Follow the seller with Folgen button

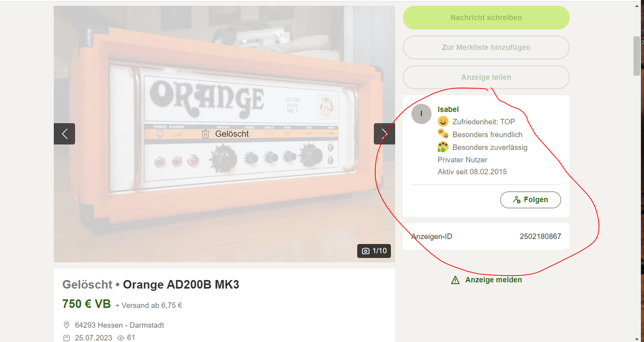[x=530, y=200]
